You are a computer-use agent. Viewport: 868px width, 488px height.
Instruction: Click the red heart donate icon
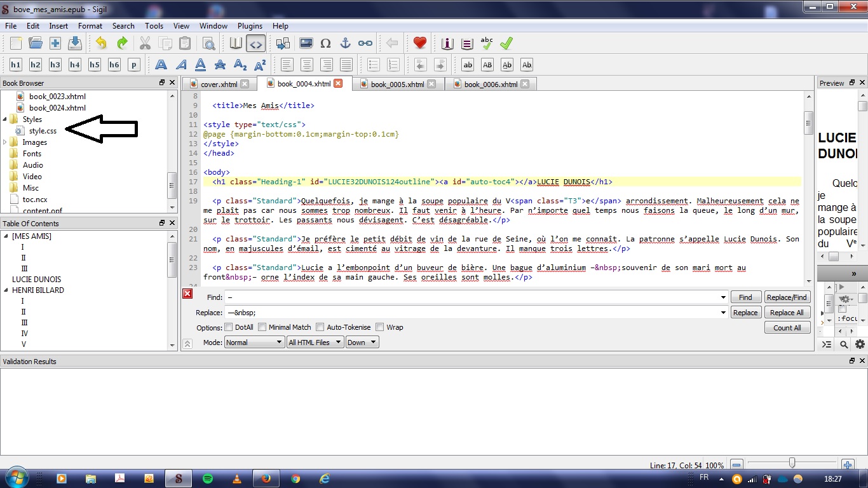point(419,44)
